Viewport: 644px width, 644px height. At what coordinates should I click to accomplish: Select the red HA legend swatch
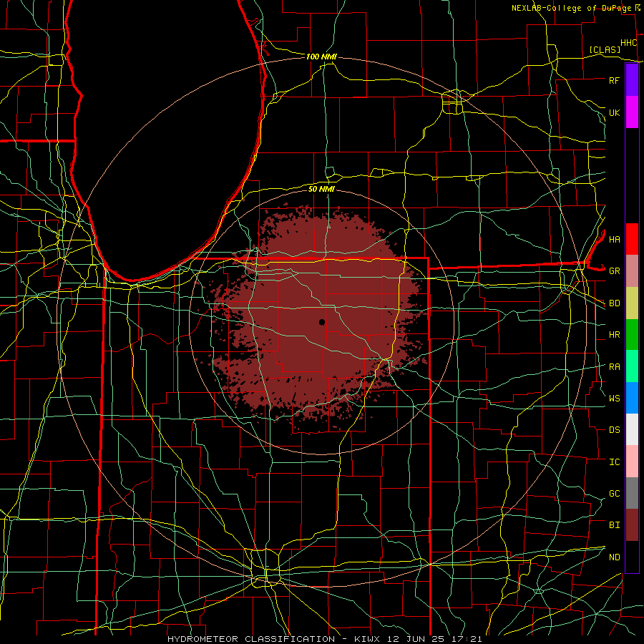pyautogui.click(x=632, y=239)
